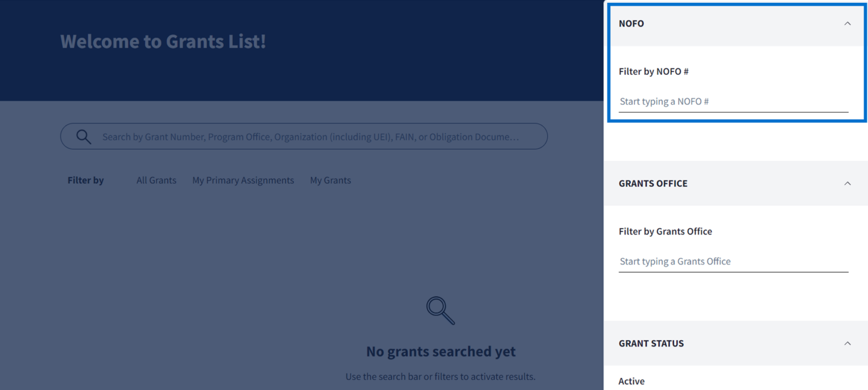Click the magnifier icon in the search bar

[84, 137]
